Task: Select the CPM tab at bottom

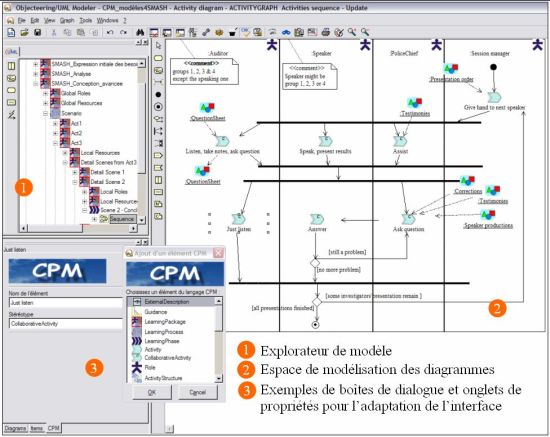Action: [x=54, y=428]
